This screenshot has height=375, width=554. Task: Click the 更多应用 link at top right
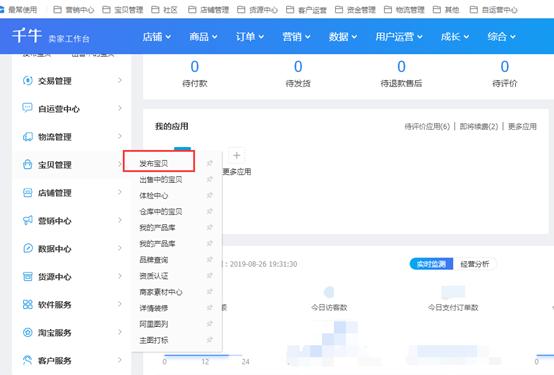(522, 127)
